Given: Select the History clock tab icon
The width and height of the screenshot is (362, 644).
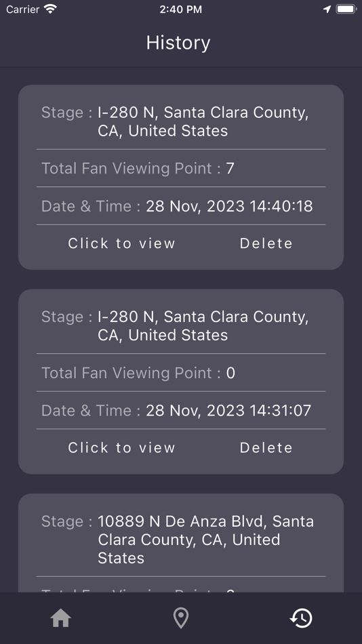Looking at the screenshot, I should coord(301,618).
